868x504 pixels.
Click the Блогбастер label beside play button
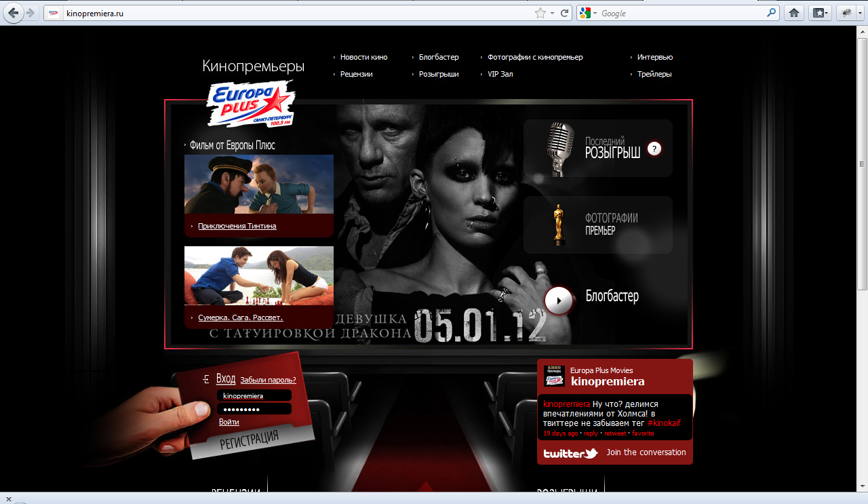(x=612, y=296)
